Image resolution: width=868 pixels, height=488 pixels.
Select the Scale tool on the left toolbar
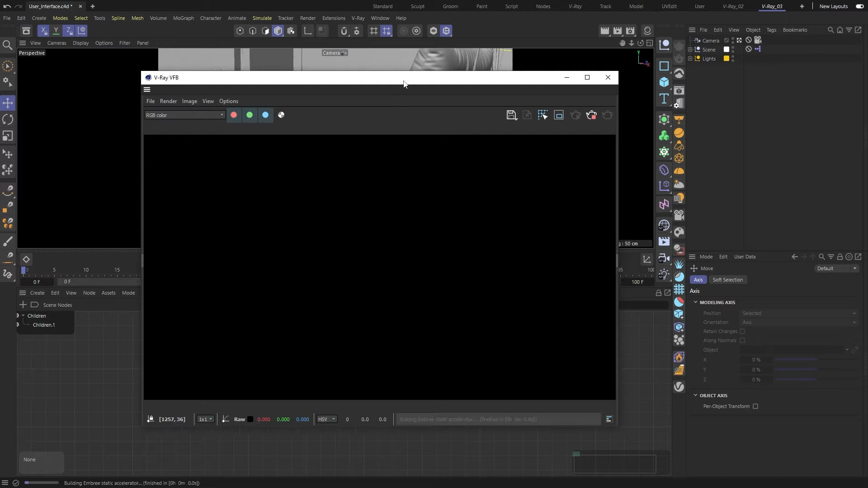(x=8, y=136)
